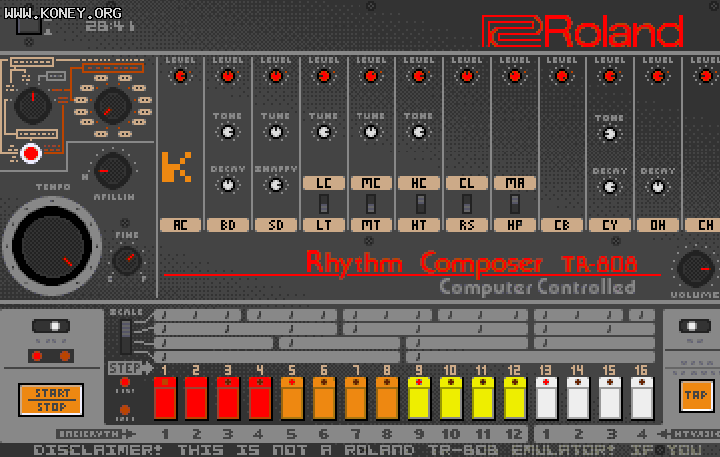This screenshot has width=720, height=457.
Task: Click the Volume knob
Action: (x=696, y=269)
